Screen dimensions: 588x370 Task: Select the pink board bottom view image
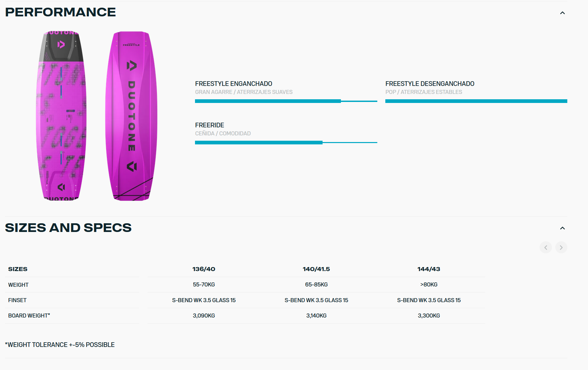click(131, 116)
